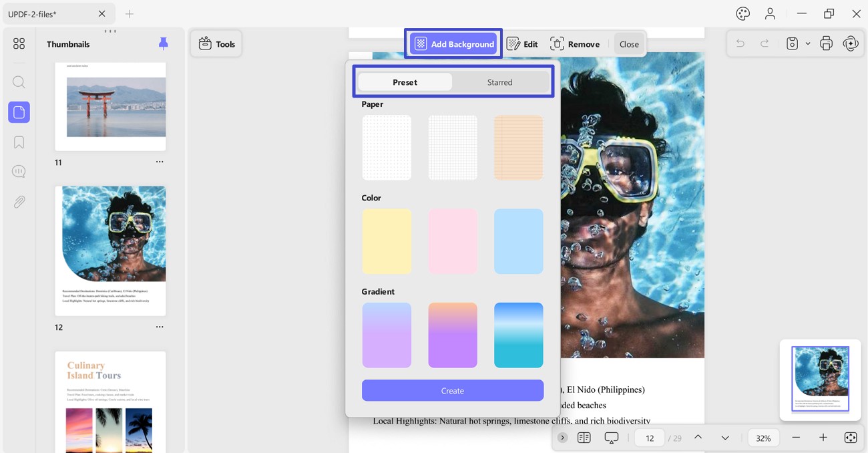Zoom in with the plus button

pos(823,438)
